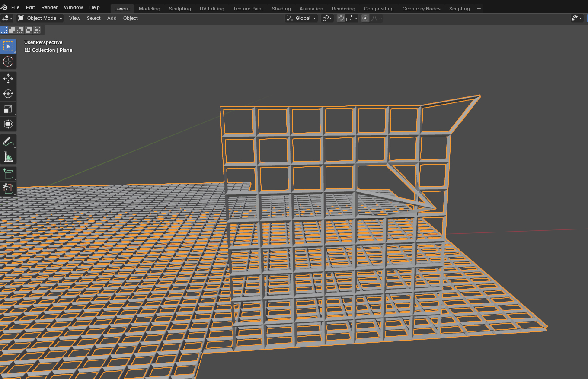
Task: Open the viewport View menu
Action: [x=75, y=18]
